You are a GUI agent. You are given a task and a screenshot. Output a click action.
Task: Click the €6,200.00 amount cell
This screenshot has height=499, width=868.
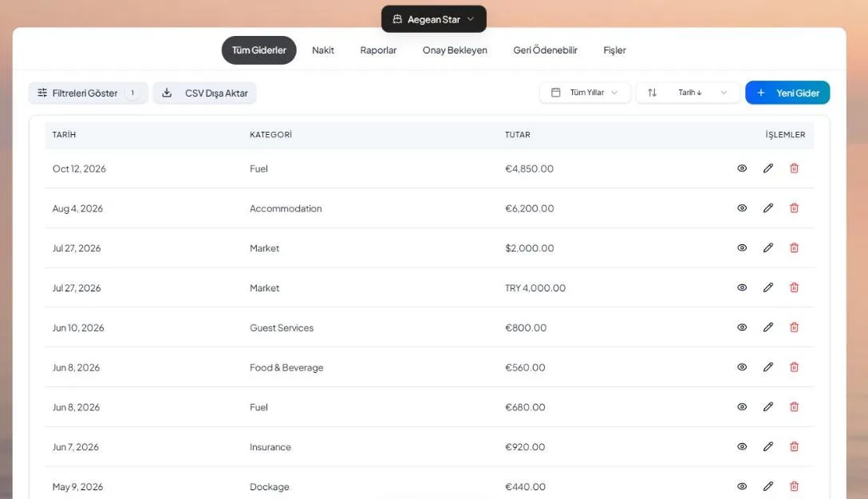[x=529, y=208]
